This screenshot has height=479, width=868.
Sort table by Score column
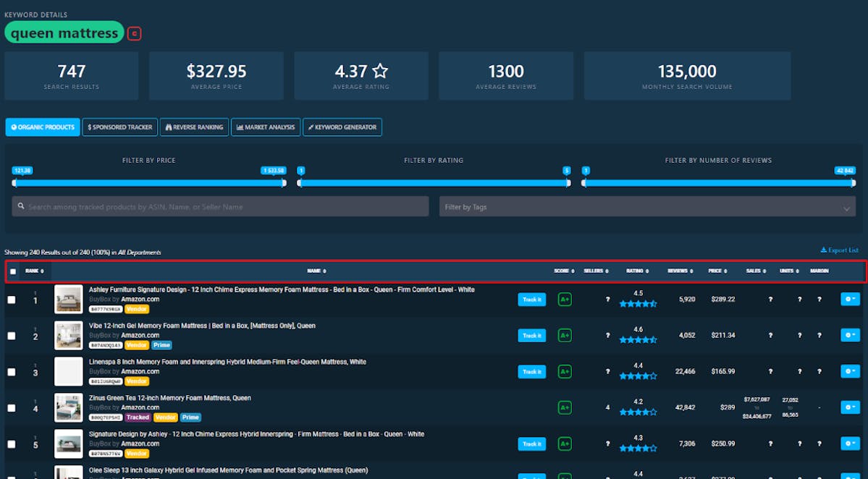[x=564, y=271]
